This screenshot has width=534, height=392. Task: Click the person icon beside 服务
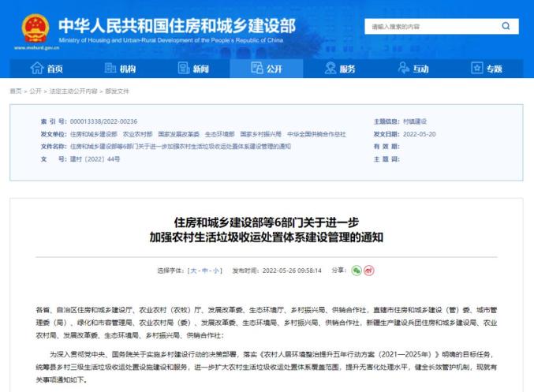click(330, 68)
